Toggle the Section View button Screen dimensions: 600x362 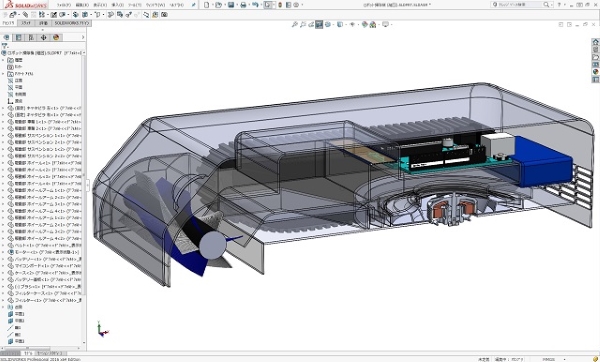coord(319,24)
